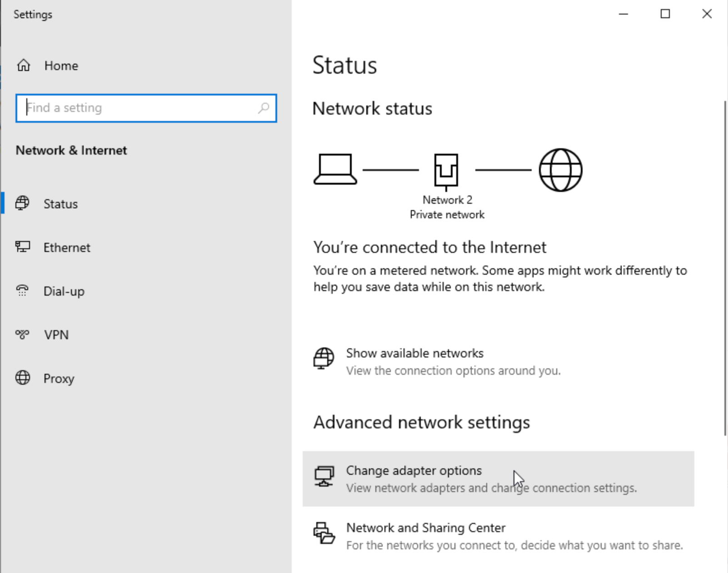This screenshot has width=728, height=573.
Task: Click the Home house icon
Action: (x=24, y=65)
